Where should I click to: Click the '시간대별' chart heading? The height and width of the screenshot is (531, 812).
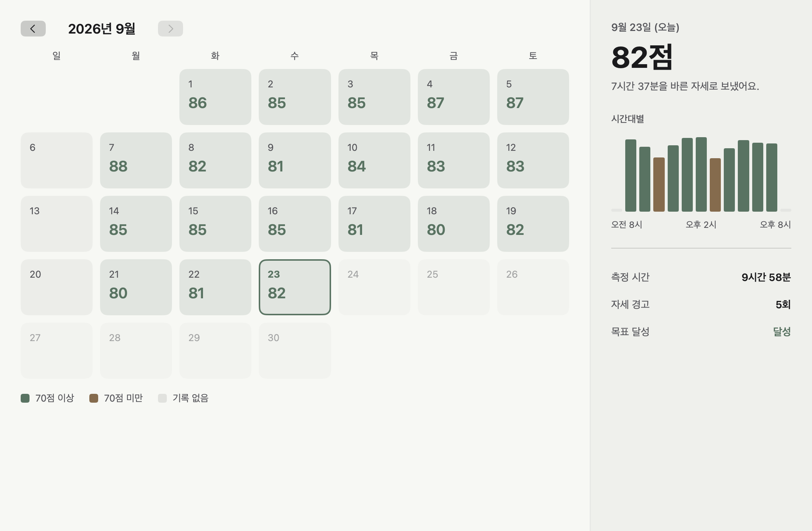pos(627,119)
